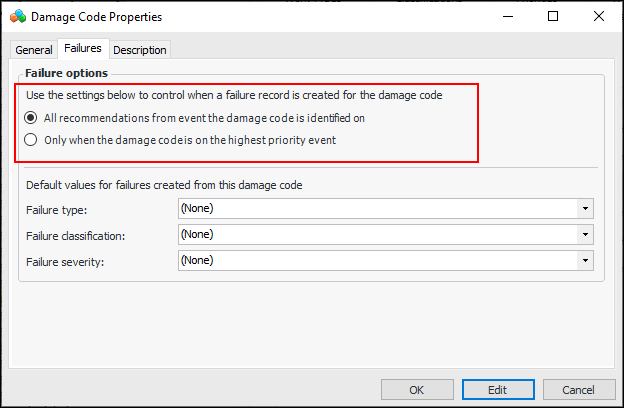Expand the Failure severity dropdown

click(x=584, y=261)
